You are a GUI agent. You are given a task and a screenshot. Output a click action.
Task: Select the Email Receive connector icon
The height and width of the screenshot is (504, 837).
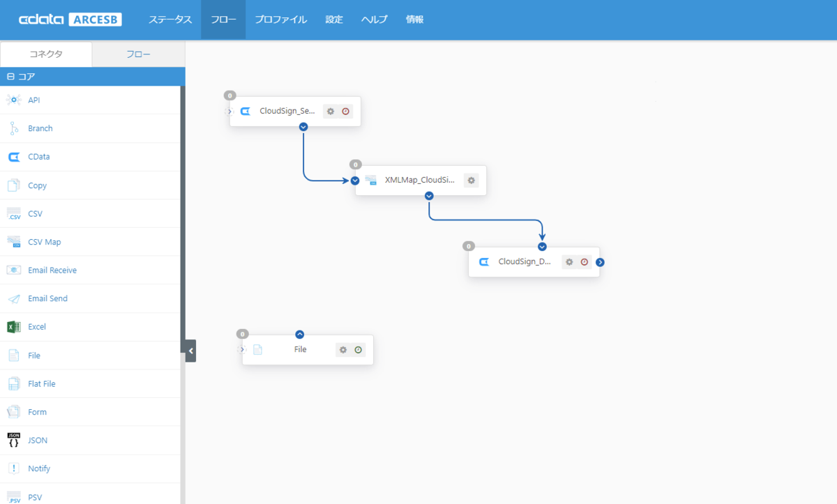coord(14,270)
